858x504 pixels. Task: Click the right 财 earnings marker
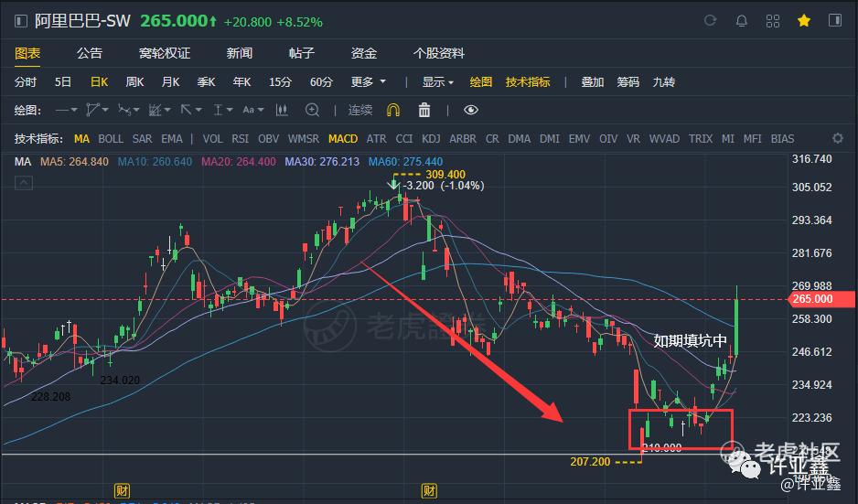429,490
